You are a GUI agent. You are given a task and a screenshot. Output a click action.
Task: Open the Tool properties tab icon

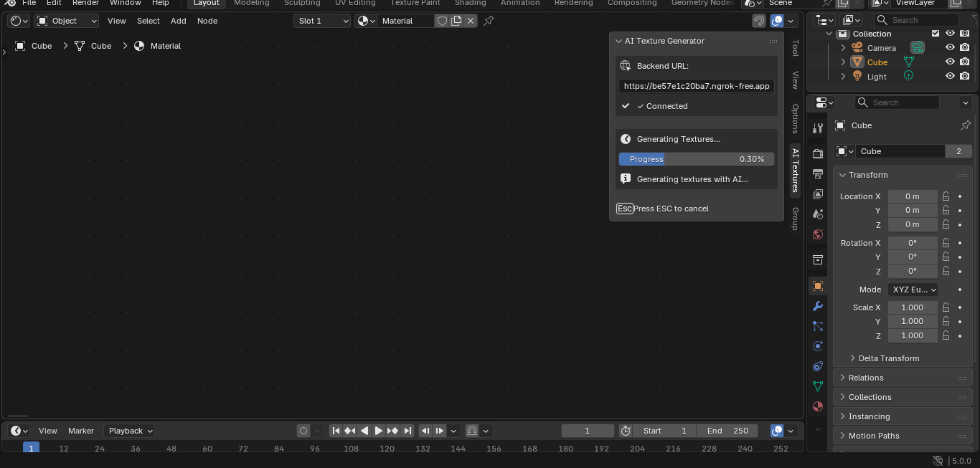coord(818,128)
